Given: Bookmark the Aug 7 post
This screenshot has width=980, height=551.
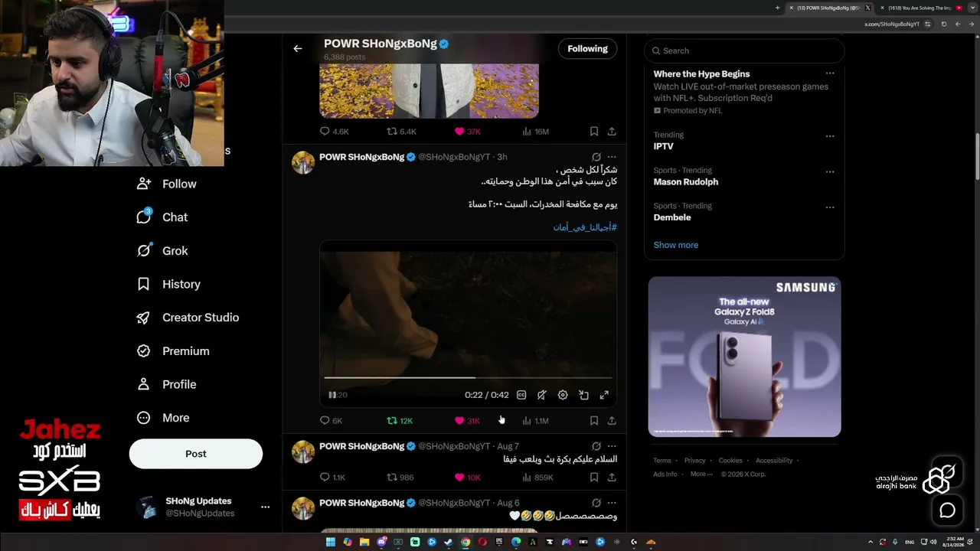Looking at the screenshot, I should pos(594,478).
